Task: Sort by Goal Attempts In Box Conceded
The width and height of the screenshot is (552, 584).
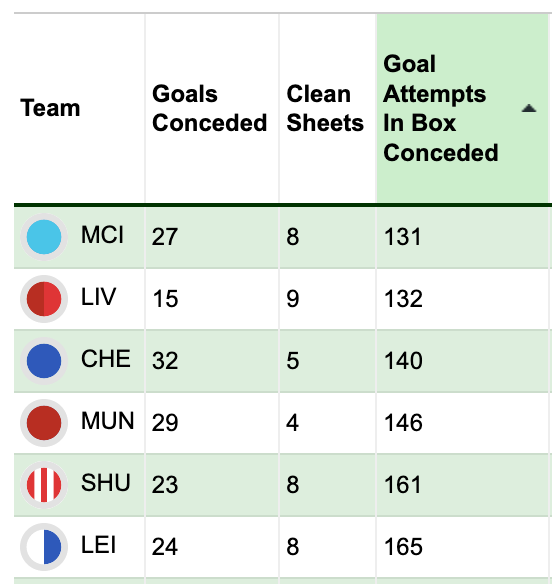Action: click(441, 108)
